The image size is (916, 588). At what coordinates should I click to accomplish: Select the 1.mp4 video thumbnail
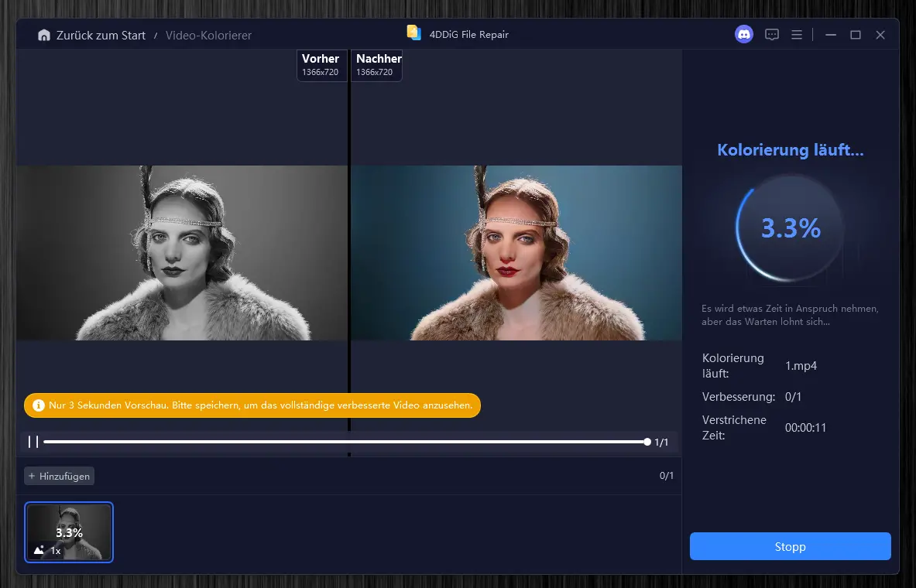coord(69,532)
